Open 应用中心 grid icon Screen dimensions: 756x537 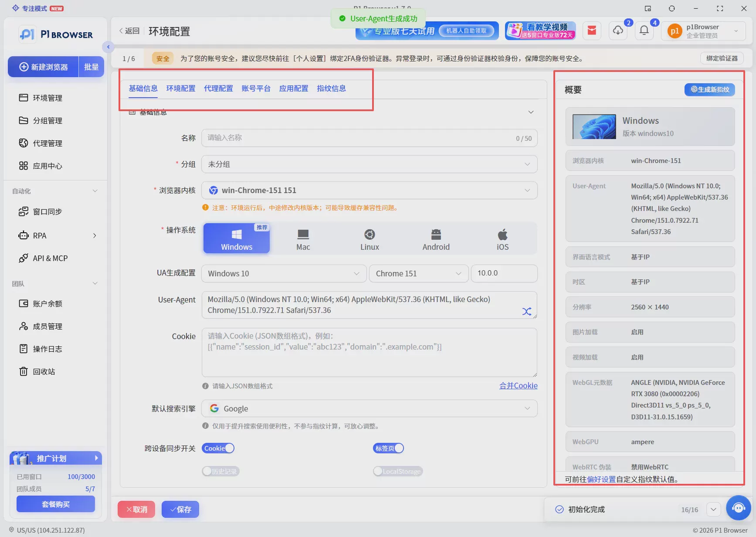coord(24,166)
